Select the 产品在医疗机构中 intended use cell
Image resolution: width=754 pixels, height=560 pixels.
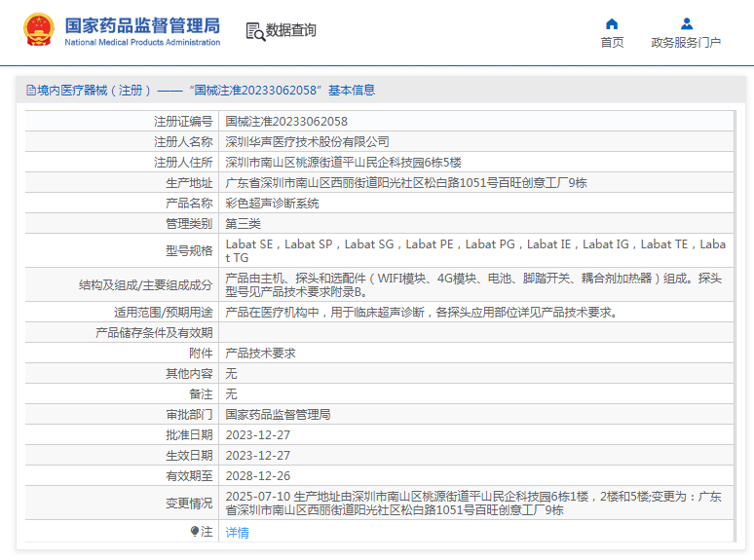tap(476, 313)
